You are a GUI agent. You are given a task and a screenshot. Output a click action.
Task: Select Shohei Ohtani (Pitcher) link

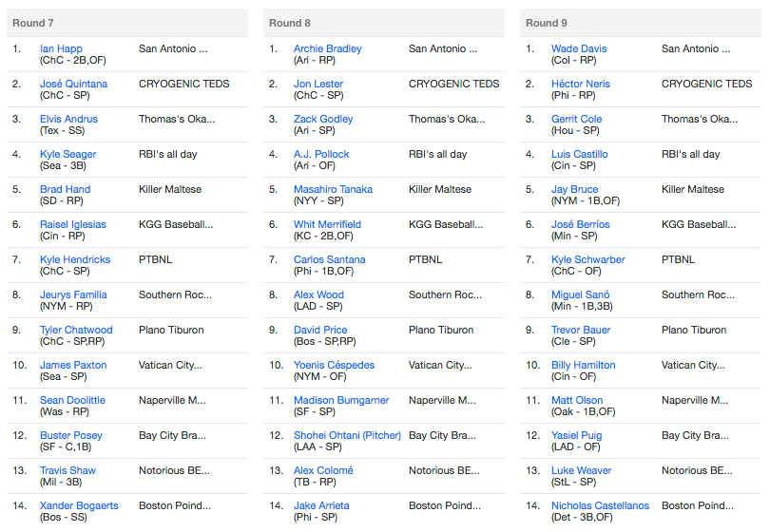coord(347,435)
